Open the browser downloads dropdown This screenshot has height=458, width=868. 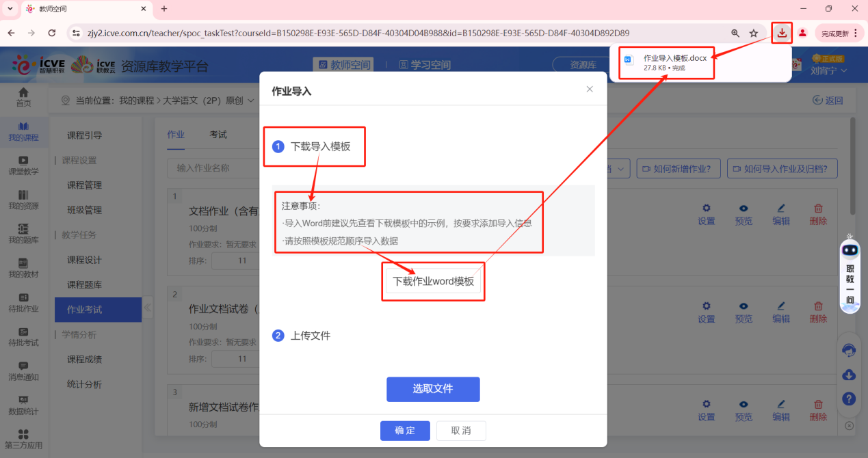coord(781,32)
